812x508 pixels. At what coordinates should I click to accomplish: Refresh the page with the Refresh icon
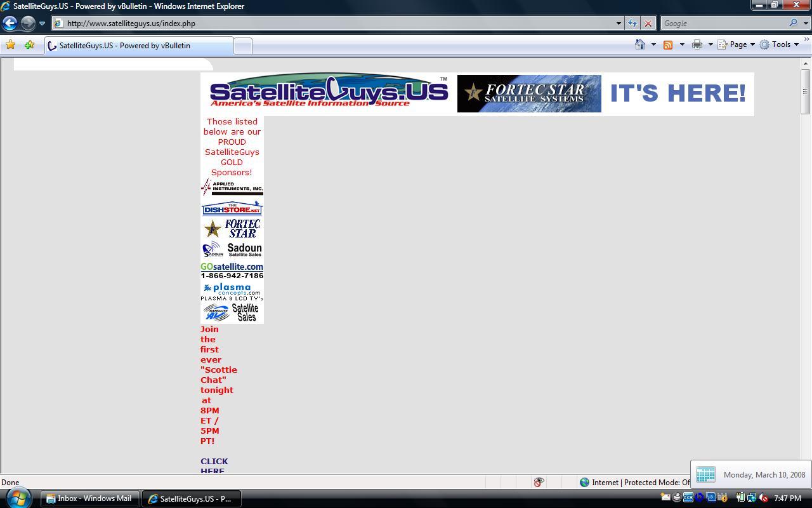click(632, 23)
